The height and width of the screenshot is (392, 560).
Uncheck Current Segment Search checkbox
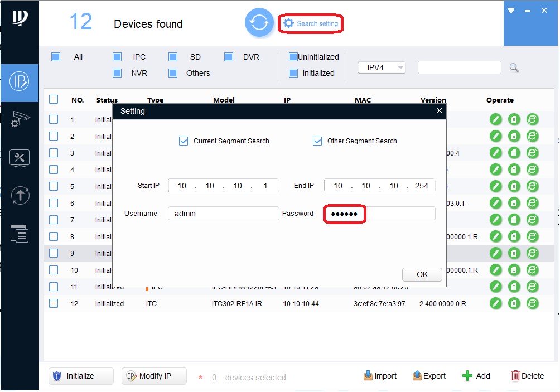(x=184, y=141)
